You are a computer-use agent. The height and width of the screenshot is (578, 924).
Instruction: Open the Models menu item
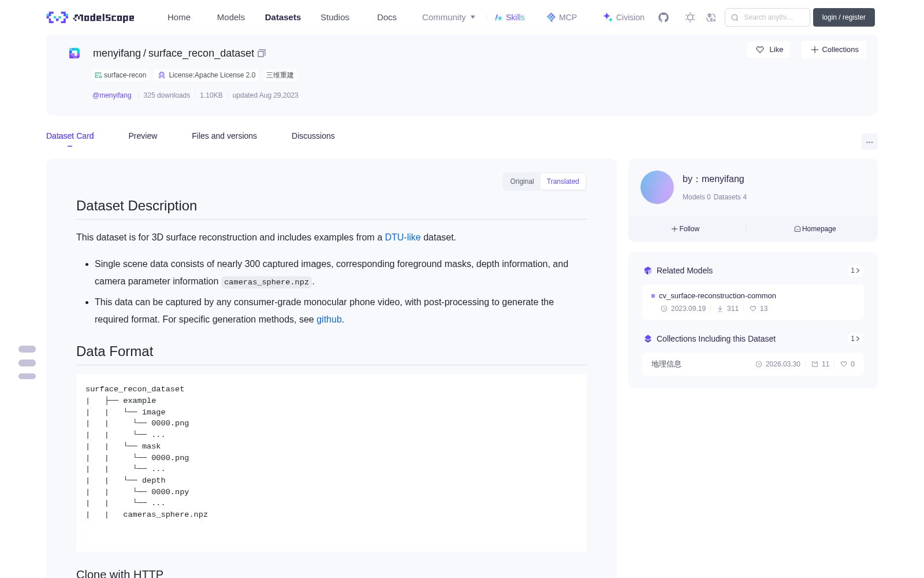tap(231, 17)
